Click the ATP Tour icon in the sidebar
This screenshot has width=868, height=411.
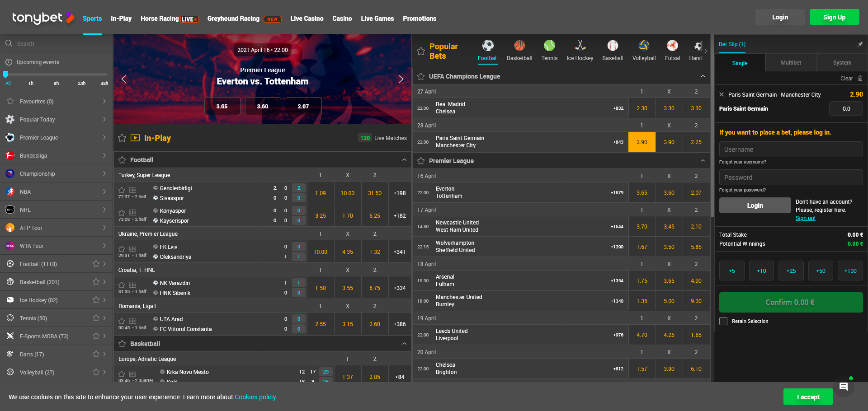(x=10, y=228)
